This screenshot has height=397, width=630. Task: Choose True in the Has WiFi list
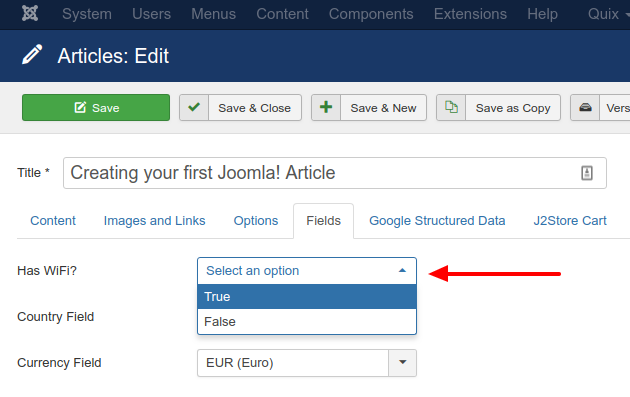pos(307,297)
